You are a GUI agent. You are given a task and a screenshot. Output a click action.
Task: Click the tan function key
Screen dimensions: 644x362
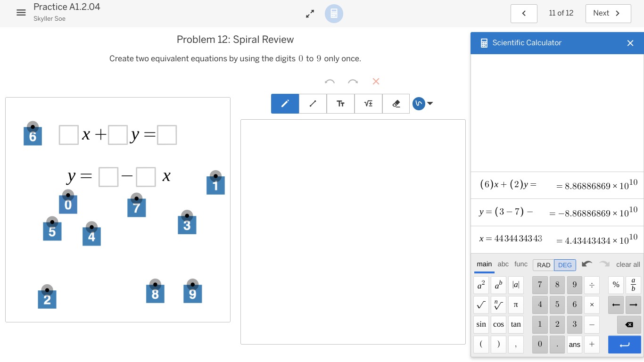click(516, 324)
